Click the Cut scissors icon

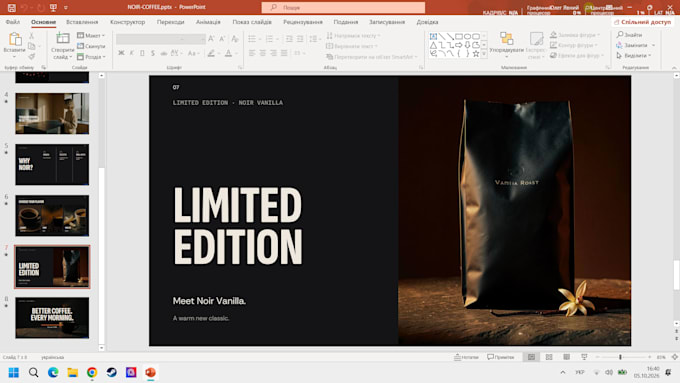(32, 36)
